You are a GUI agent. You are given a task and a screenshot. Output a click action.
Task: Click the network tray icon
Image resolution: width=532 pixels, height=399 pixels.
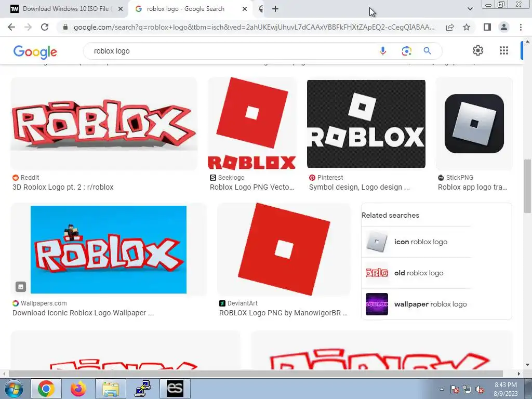coord(467,390)
